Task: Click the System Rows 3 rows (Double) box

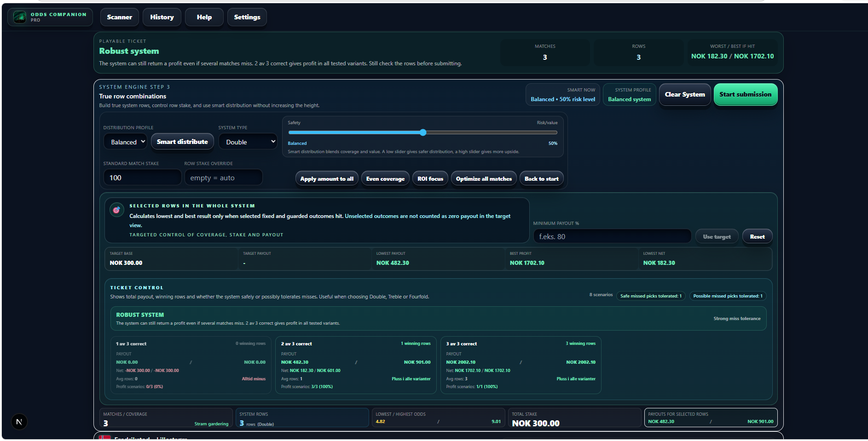Action: [x=302, y=418]
